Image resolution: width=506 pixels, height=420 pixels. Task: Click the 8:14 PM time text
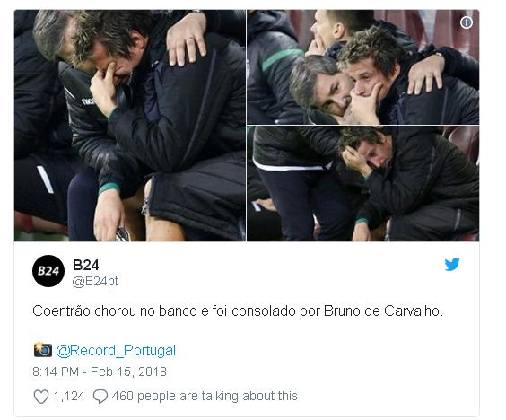click(56, 372)
